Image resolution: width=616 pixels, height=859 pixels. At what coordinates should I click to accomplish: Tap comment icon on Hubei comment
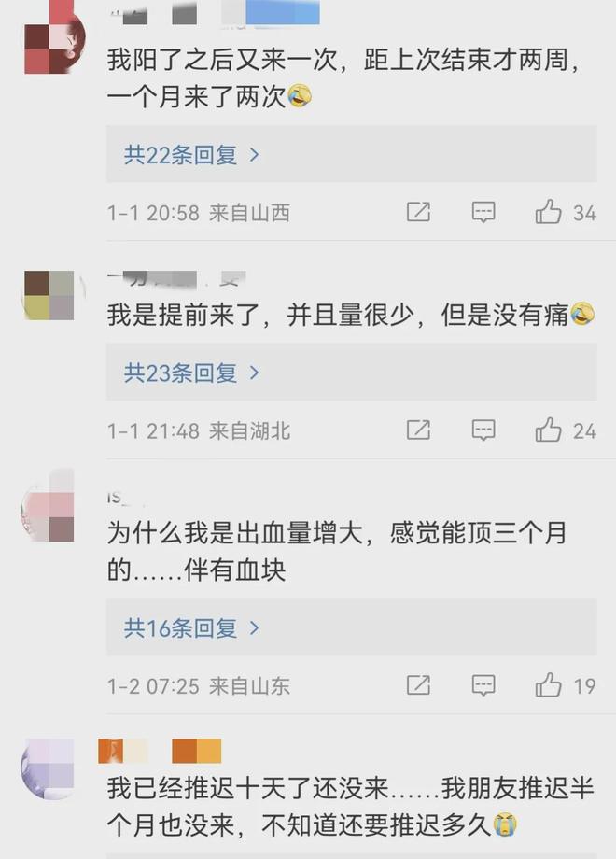pyautogui.click(x=483, y=430)
